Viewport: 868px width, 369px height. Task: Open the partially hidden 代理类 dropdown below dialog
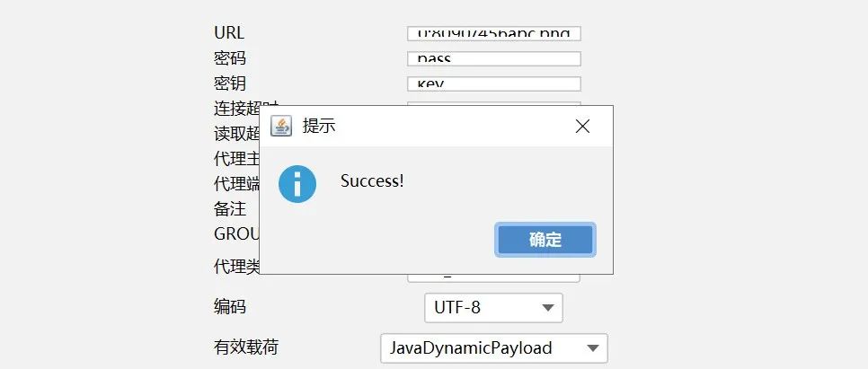[494, 278]
